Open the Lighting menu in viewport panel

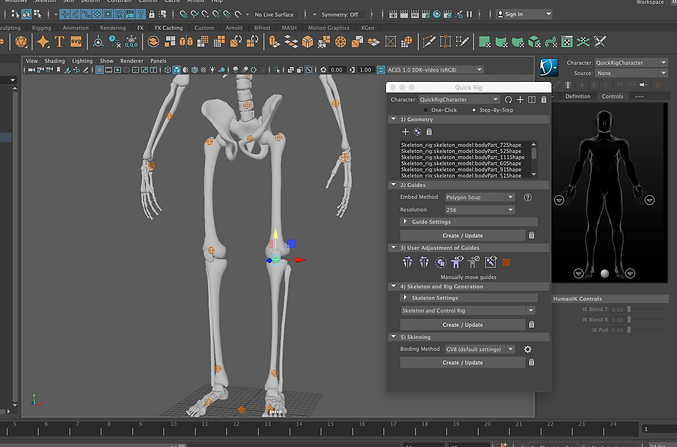pos(82,61)
